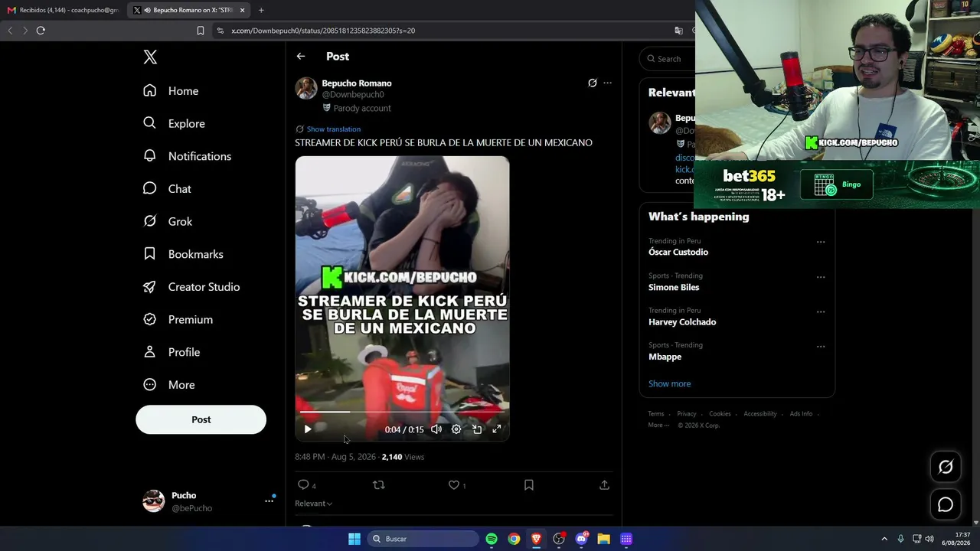Open Bepucho Romano's profile picture

[306, 88]
